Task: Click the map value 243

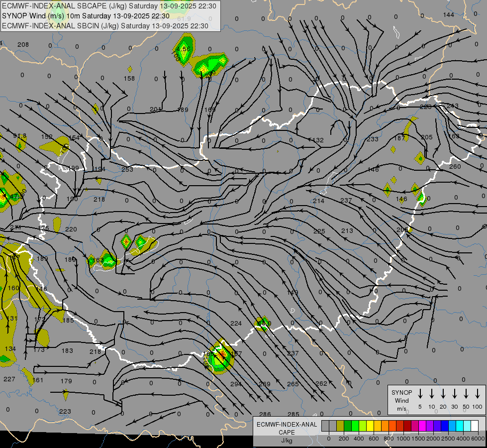Action: [x=453, y=106]
